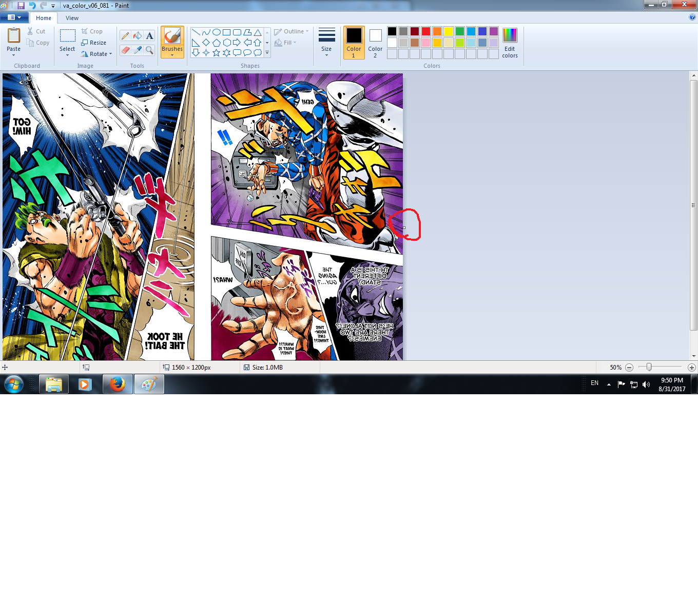Switch to the View ribbon tab
The width and height of the screenshot is (698, 616).
coord(72,18)
